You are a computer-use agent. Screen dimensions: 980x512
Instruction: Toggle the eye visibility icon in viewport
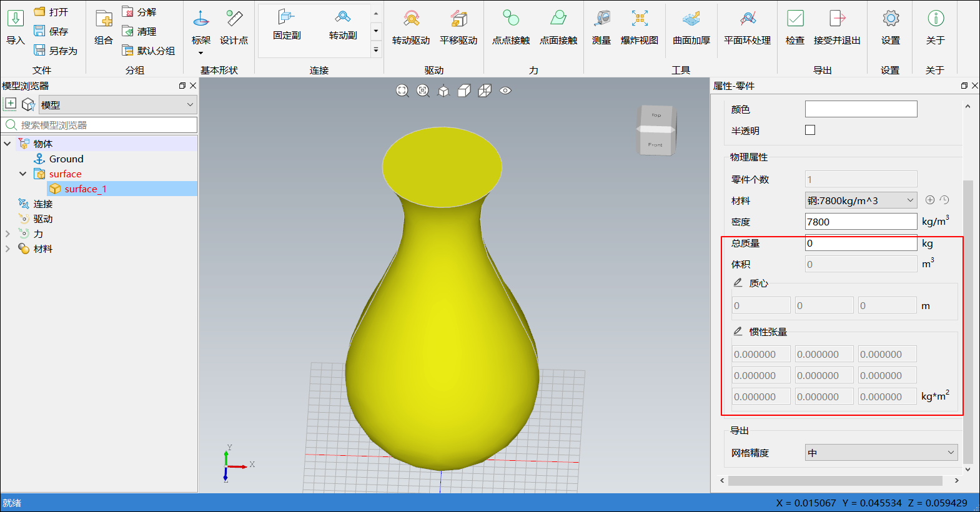(x=505, y=91)
